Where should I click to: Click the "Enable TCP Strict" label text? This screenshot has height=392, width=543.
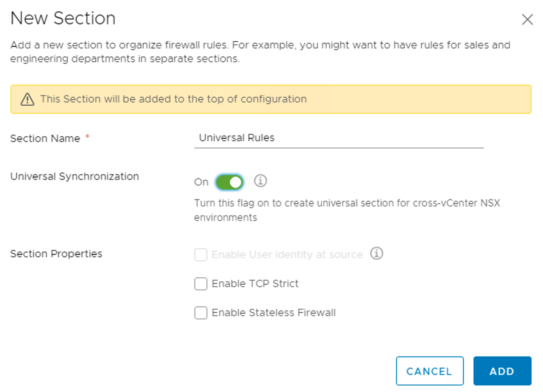pyautogui.click(x=255, y=284)
